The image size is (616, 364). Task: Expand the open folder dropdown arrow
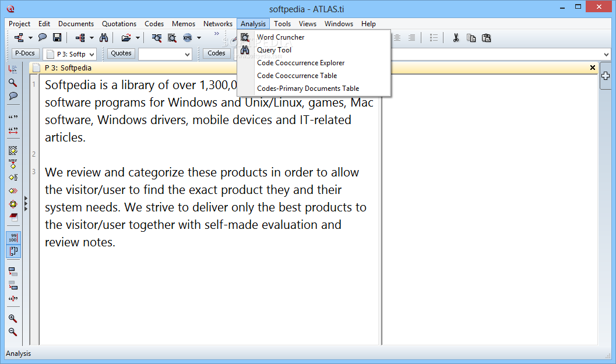pos(138,38)
